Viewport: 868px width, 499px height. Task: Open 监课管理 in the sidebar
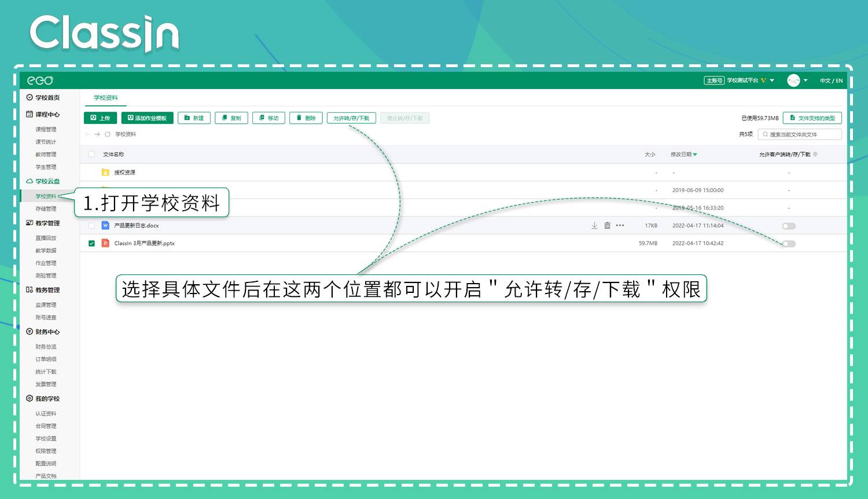coord(46,304)
